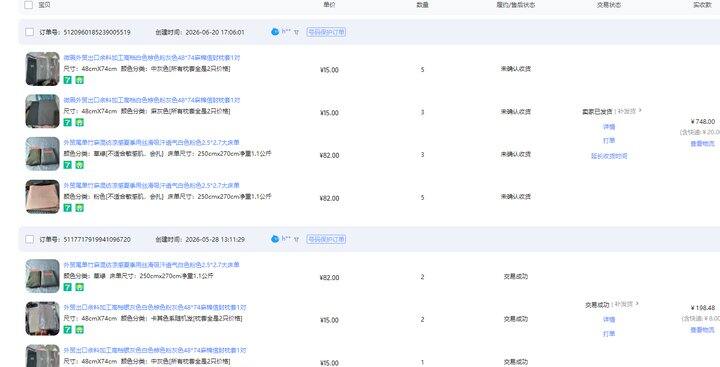Open the pink bedsheet product thumbnail

click(43, 197)
